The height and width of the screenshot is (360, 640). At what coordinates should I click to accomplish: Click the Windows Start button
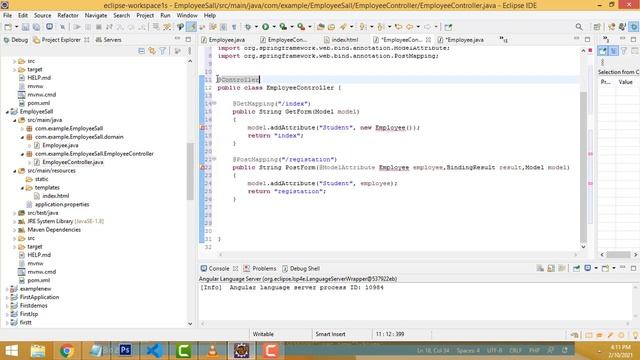11,350
